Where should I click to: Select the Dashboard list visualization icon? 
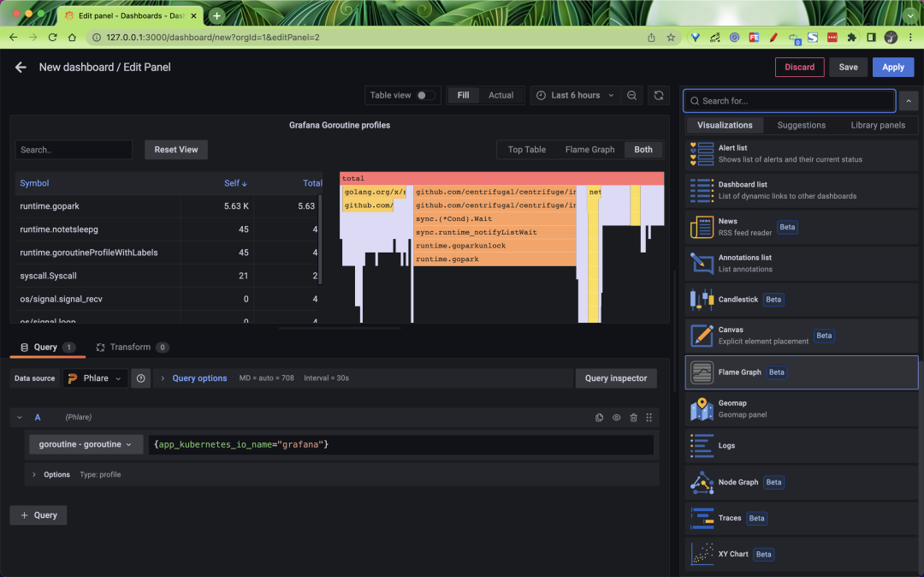(x=702, y=190)
